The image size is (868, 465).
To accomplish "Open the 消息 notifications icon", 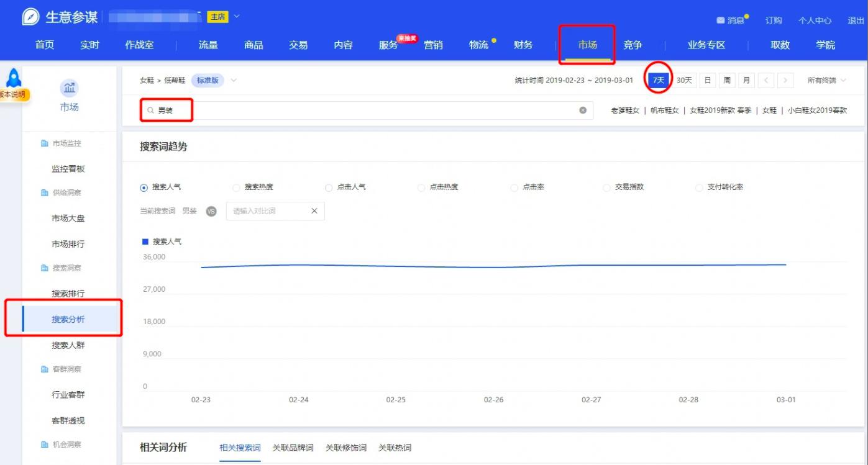I will tap(722, 19).
